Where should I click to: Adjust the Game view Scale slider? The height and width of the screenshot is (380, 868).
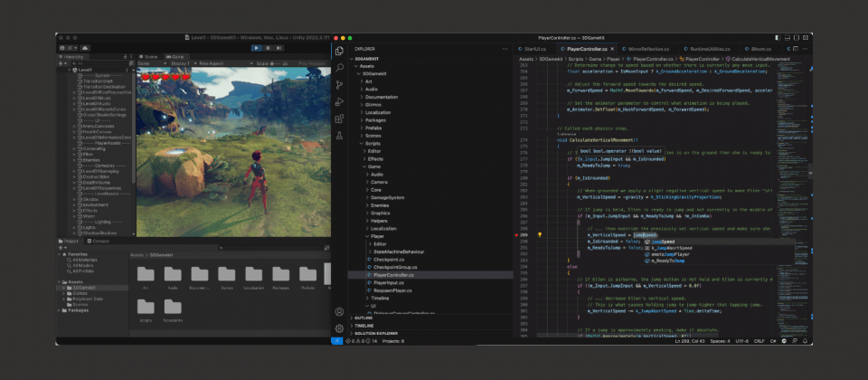pyautogui.click(x=277, y=63)
